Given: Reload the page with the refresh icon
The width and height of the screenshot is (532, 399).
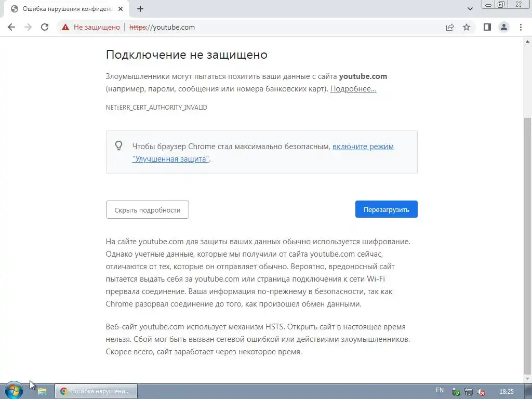Looking at the screenshot, I should point(45,27).
